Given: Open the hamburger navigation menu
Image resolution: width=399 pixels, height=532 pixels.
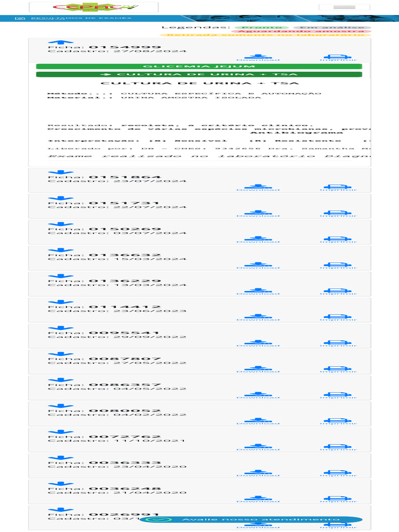Looking at the screenshot, I should point(344,7).
